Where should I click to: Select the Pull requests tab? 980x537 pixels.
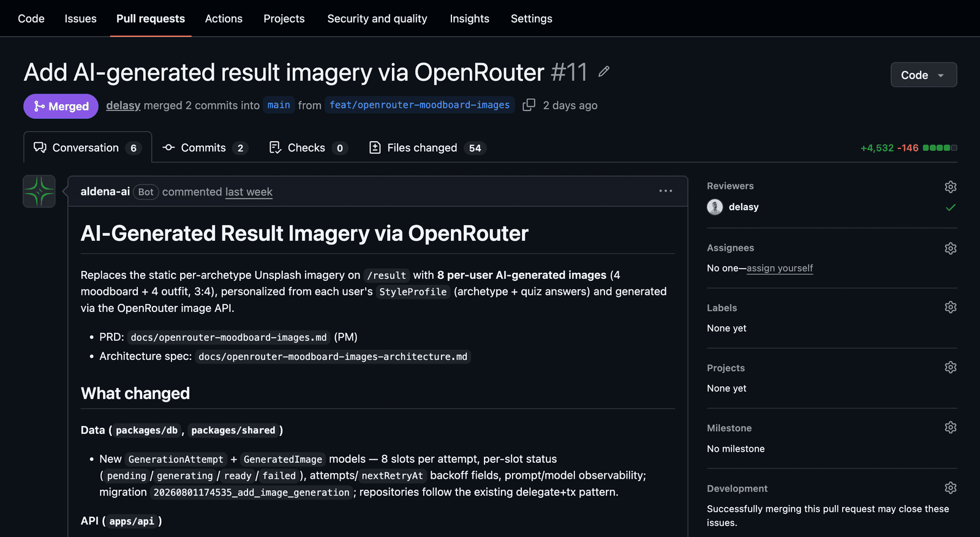pyautogui.click(x=151, y=18)
